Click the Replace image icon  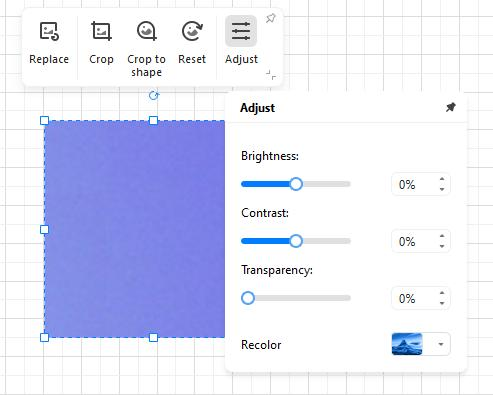(x=49, y=31)
